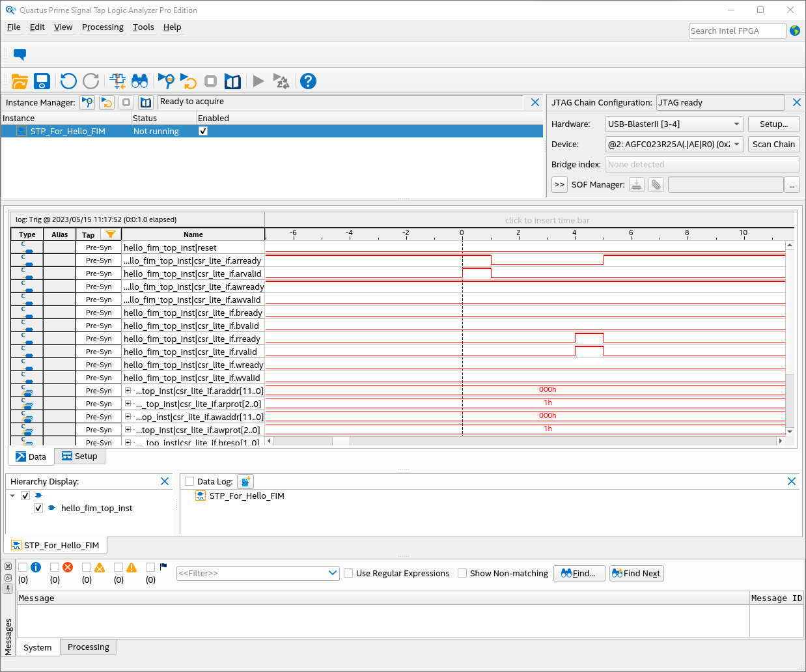Click the Open file folder icon
Viewport: 806px width, 672px height.
[20, 81]
